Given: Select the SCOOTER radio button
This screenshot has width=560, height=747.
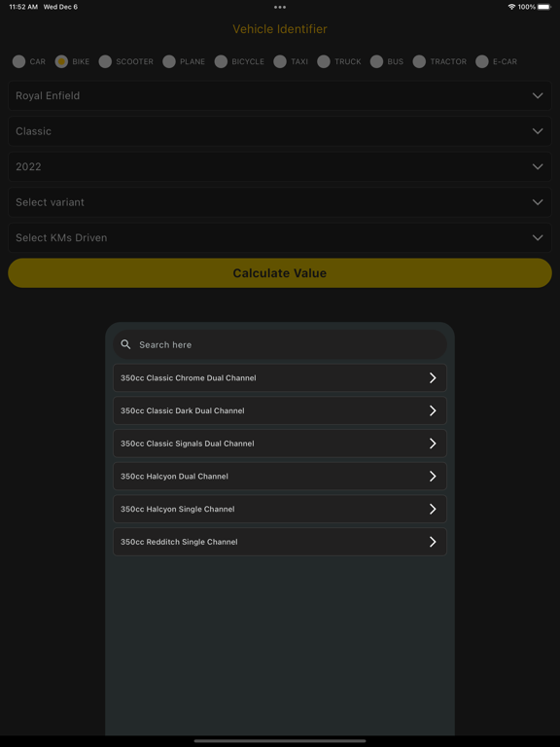Looking at the screenshot, I should (105, 61).
